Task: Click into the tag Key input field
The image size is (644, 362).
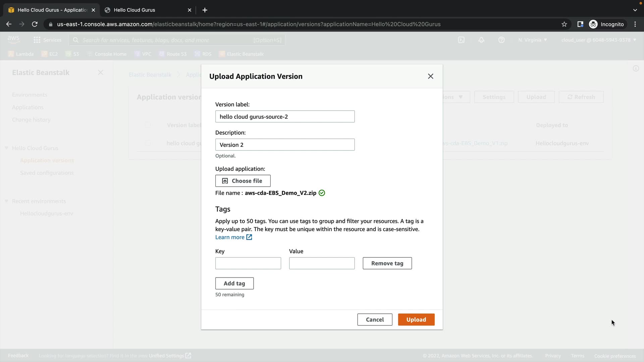Action: coord(248,263)
